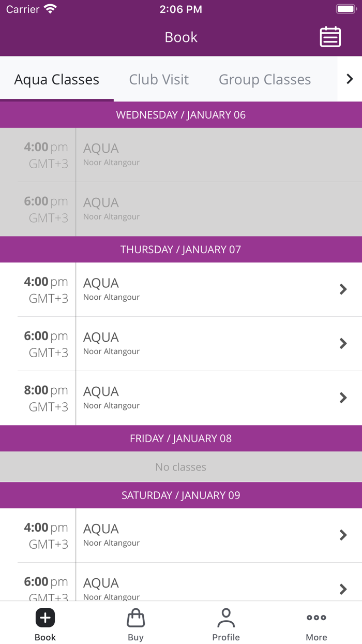Expand Thursday 8:00 pm AQUA class chevron
The width and height of the screenshot is (362, 644).
(343, 398)
